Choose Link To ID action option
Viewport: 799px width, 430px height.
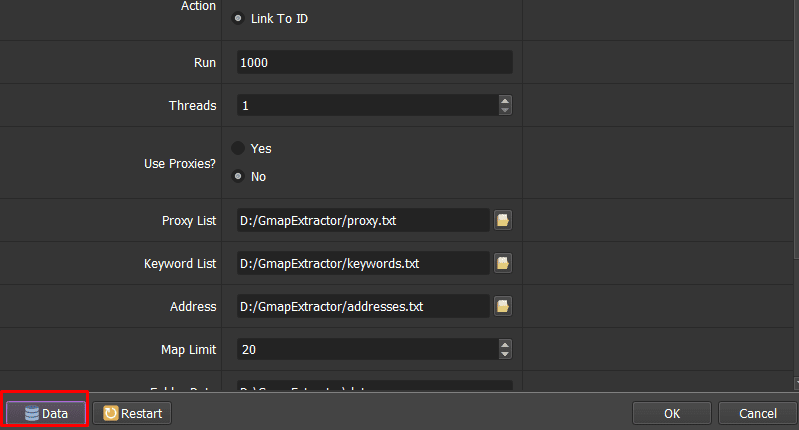(x=238, y=18)
